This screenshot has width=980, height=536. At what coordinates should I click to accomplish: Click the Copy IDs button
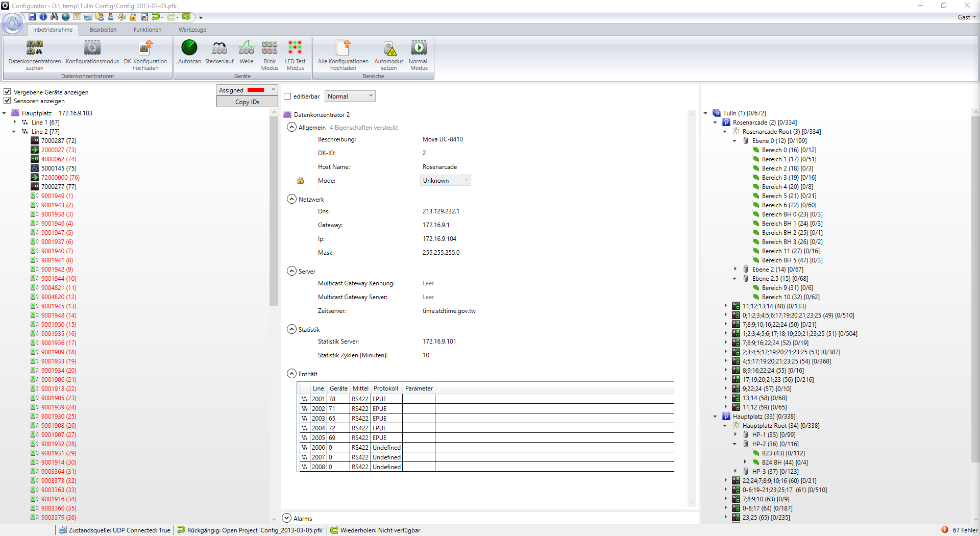coord(247,102)
